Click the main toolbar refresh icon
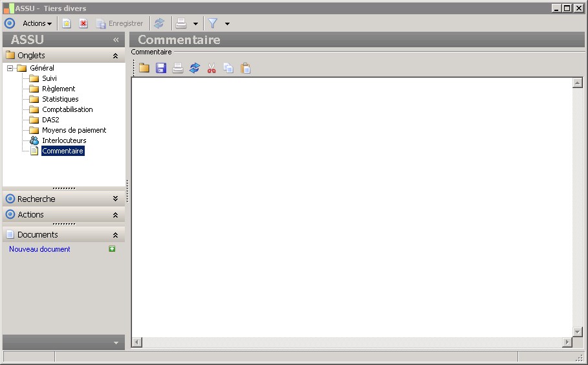This screenshot has height=365, width=588. pyautogui.click(x=159, y=23)
